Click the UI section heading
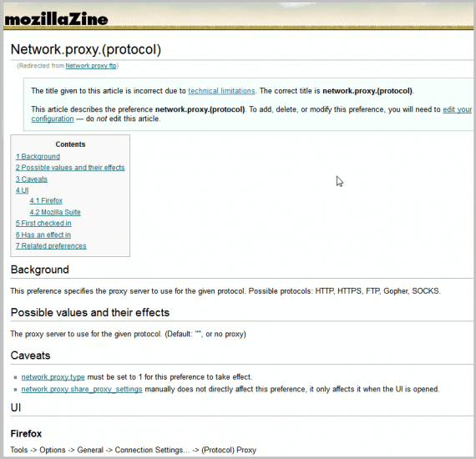Screen dimensions: 476x459 tap(16, 407)
